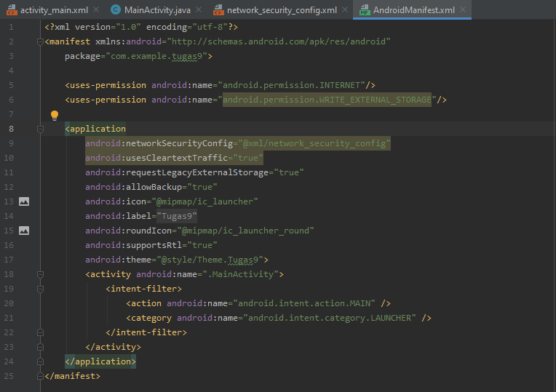Click the WRITE_EXTERNAL_STORAGE permission string
The width and height of the screenshot is (556, 392).
[327, 100]
